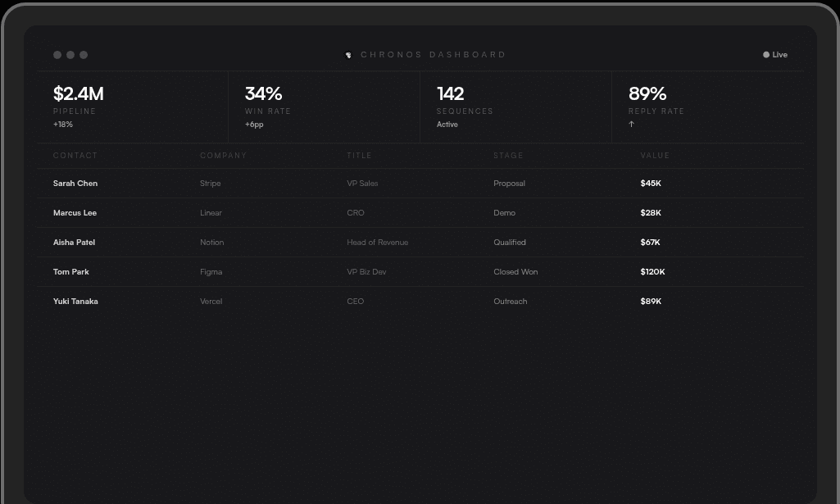Click the Chronos logo icon
The width and height of the screenshot is (840, 504).
[348, 55]
